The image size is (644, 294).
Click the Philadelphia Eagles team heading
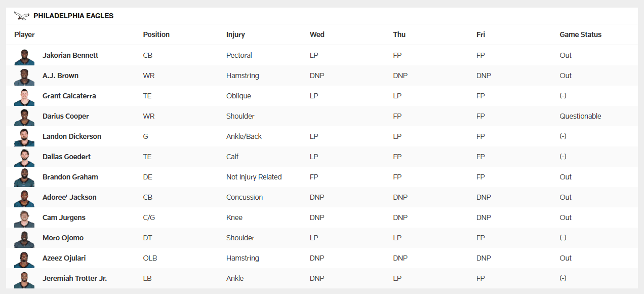73,16
